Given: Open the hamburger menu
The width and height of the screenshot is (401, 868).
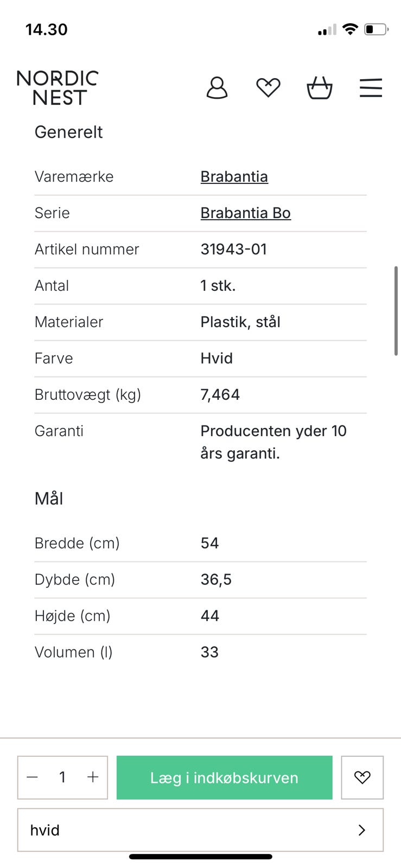Looking at the screenshot, I should click(371, 88).
